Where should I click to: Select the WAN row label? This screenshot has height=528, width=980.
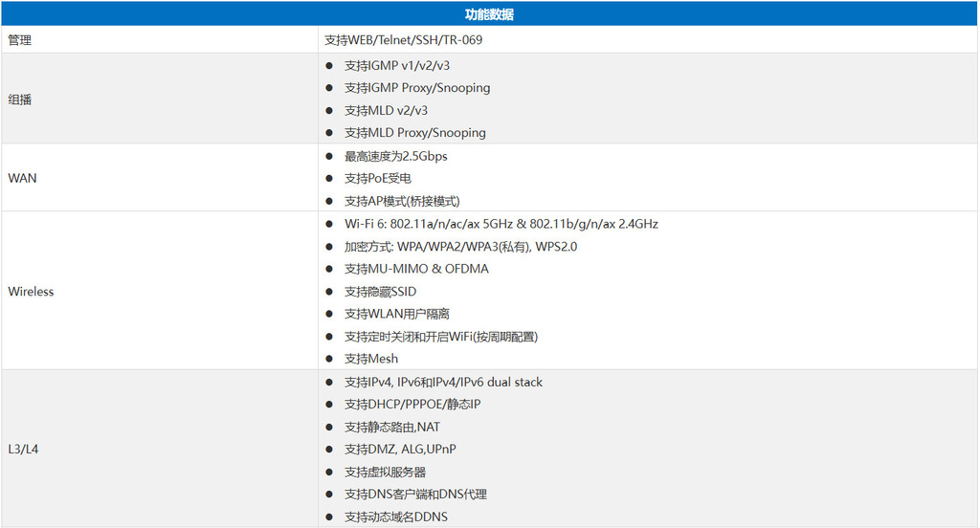[23, 178]
